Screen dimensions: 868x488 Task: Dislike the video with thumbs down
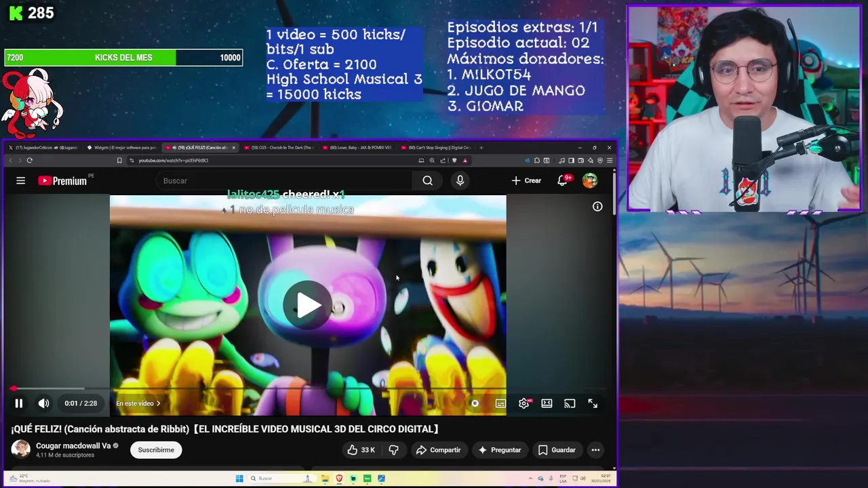[x=393, y=450]
